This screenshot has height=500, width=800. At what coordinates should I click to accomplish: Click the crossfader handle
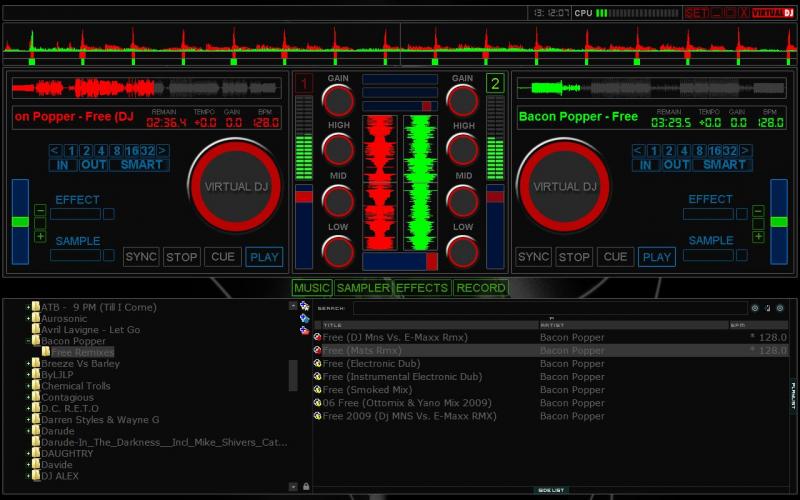click(x=432, y=261)
